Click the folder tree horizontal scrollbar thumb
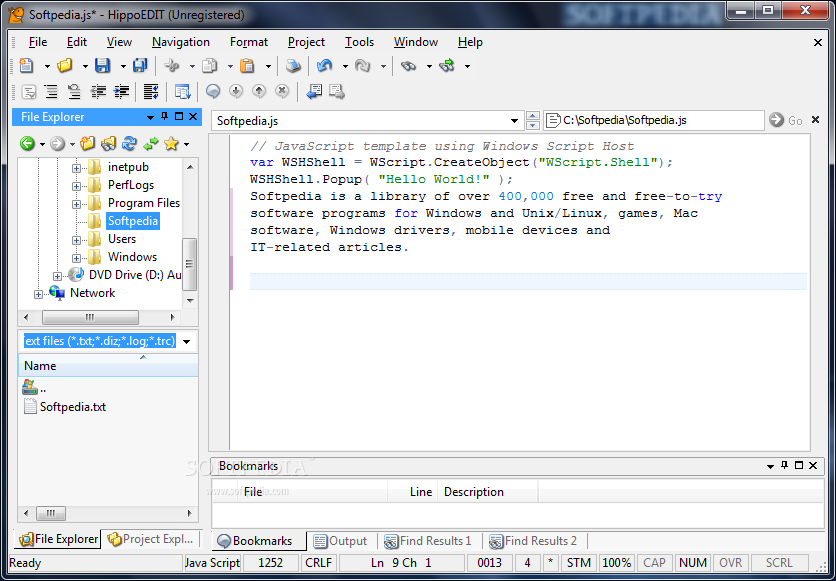836x581 pixels. click(90, 317)
